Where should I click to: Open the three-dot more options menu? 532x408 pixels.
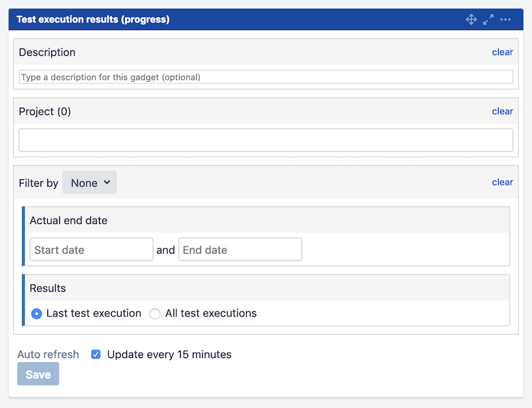(x=505, y=20)
